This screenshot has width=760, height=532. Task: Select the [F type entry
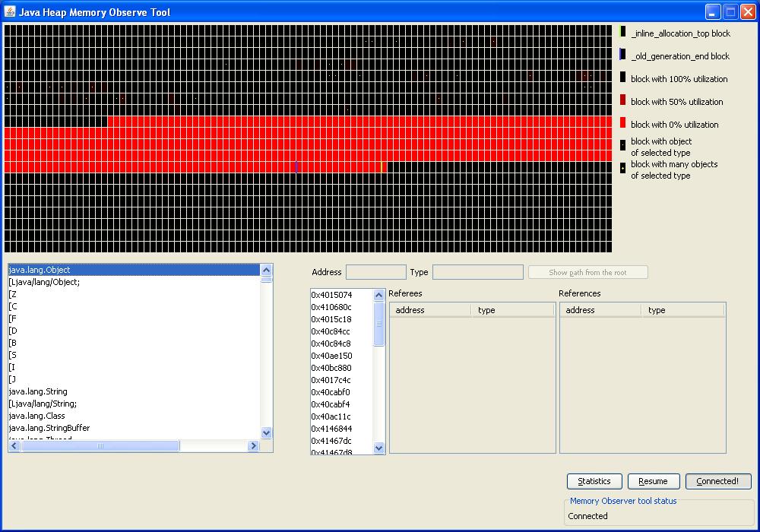(x=135, y=318)
